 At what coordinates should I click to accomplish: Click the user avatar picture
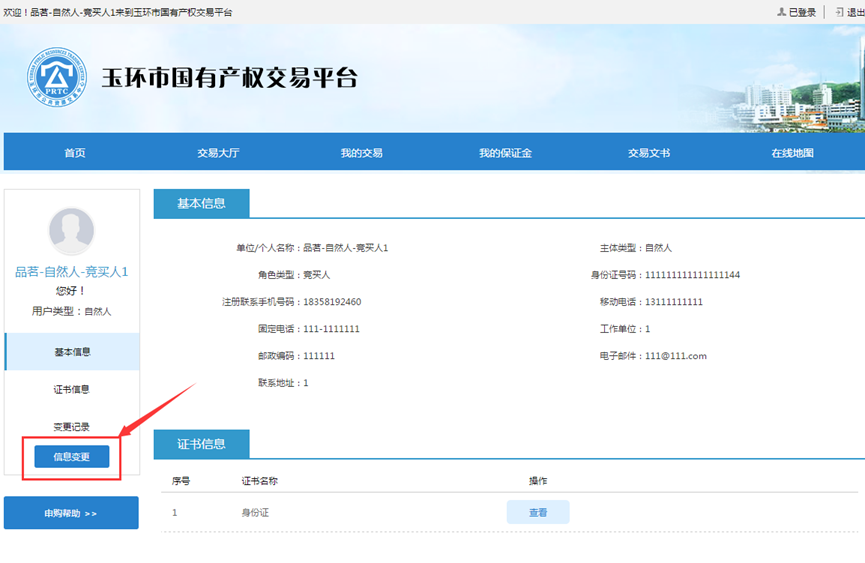[x=72, y=232]
